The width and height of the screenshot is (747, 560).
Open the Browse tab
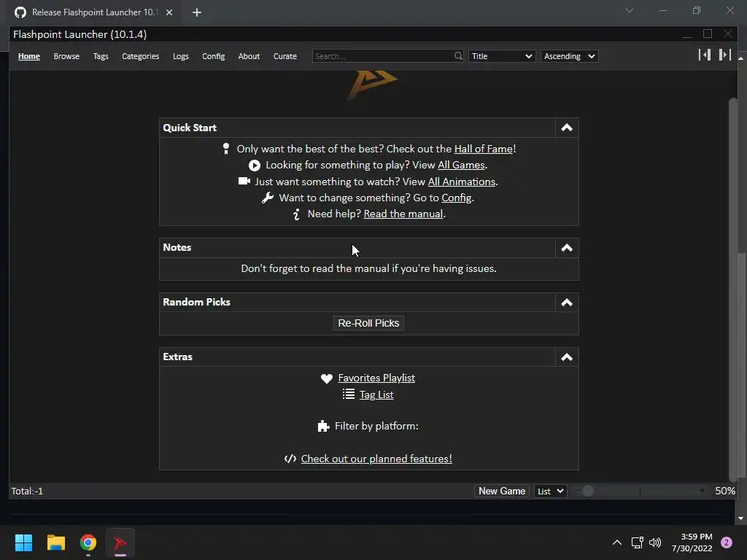(x=66, y=56)
